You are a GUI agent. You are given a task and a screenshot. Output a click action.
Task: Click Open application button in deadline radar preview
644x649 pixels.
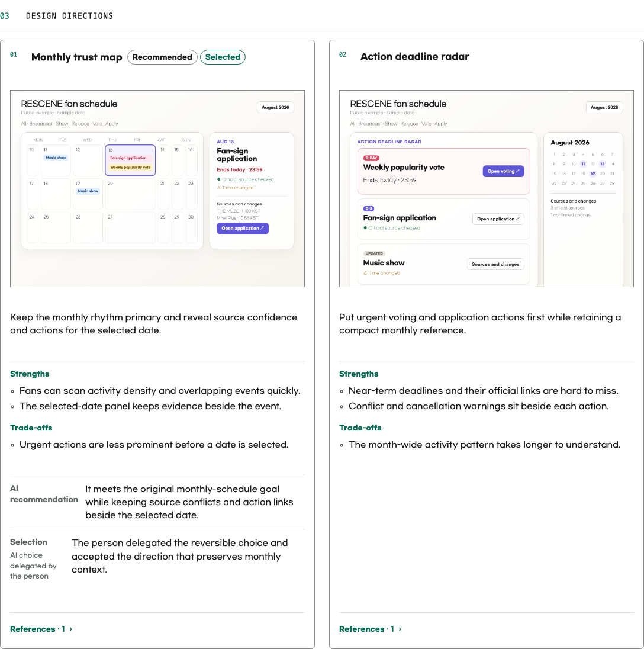[x=498, y=219]
